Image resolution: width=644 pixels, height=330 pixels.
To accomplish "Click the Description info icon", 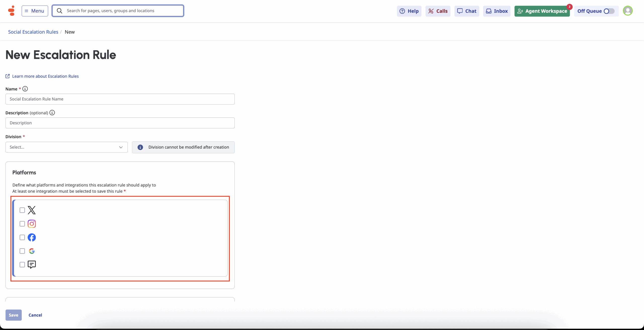I will (x=52, y=113).
